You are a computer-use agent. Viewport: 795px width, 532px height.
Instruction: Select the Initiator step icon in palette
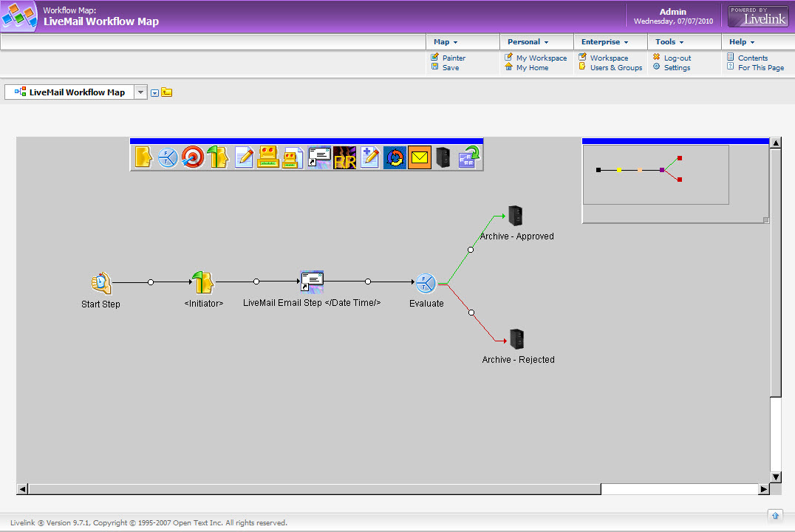218,157
